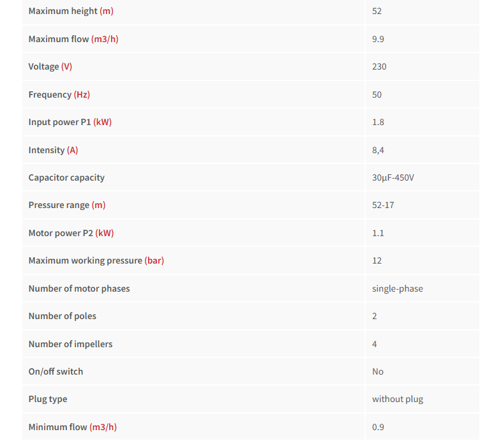Viewport: 496px width, 448px height.
Task: Click the Maximum height (m) label
Action: (x=71, y=11)
